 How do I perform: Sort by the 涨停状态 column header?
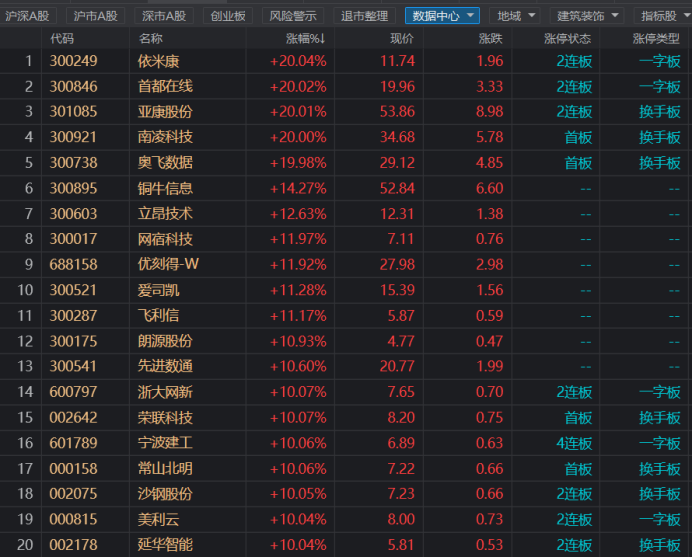pyautogui.click(x=568, y=38)
